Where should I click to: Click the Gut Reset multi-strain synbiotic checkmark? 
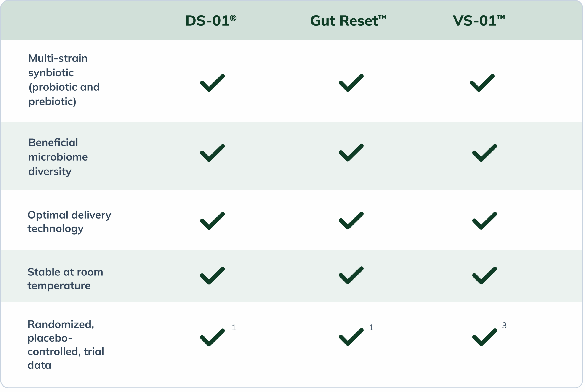coord(351,83)
